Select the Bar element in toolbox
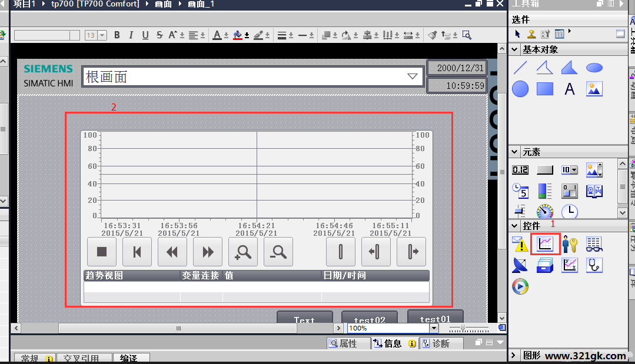 coord(545,191)
